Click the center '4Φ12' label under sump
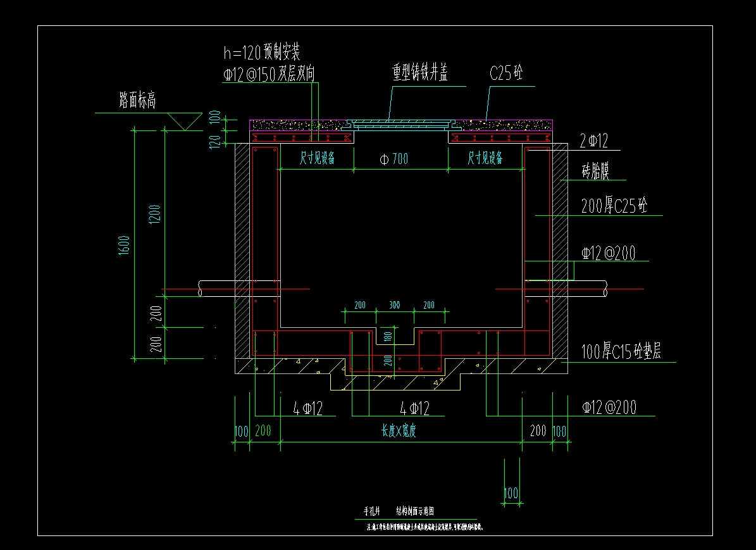756x550 pixels. tap(414, 409)
